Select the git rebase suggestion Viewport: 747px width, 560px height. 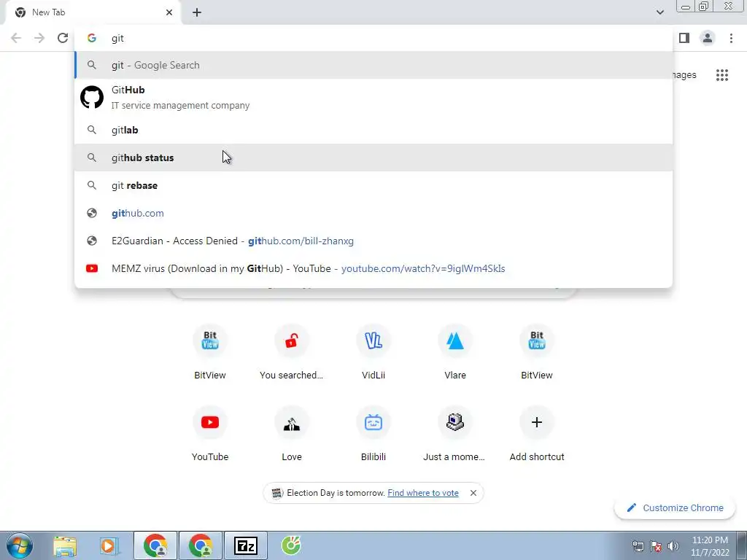pyautogui.click(x=373, y=185)
